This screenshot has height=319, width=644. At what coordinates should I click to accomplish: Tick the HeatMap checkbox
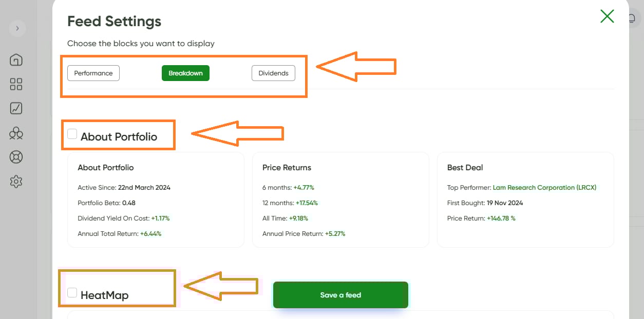click(72, 293)
